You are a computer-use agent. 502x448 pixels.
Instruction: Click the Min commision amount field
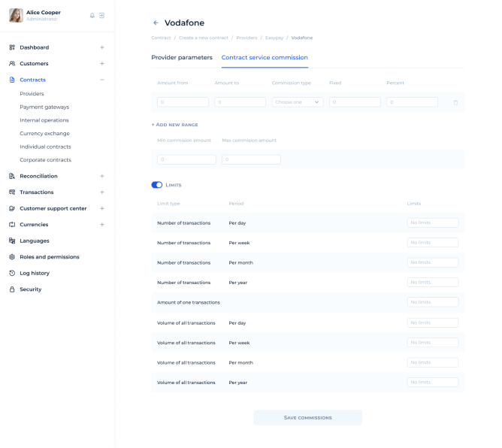click(186, 159)
